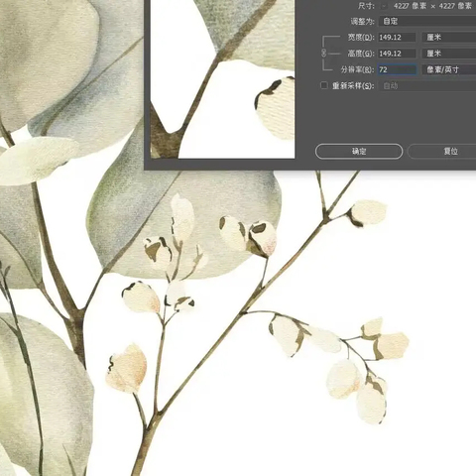Click the 调整为 label text

[x=362, y=22]
